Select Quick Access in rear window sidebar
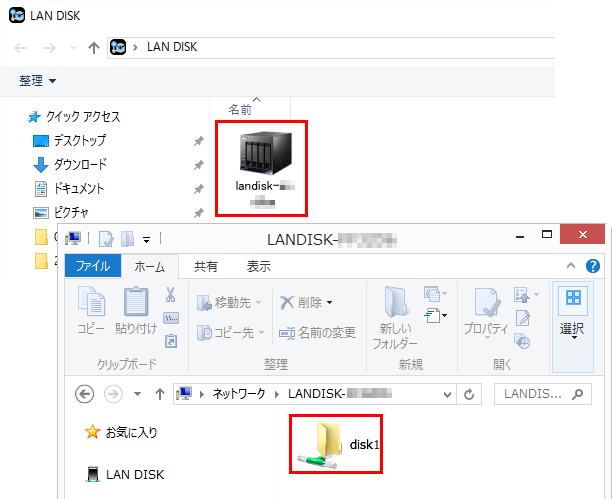 73,116
